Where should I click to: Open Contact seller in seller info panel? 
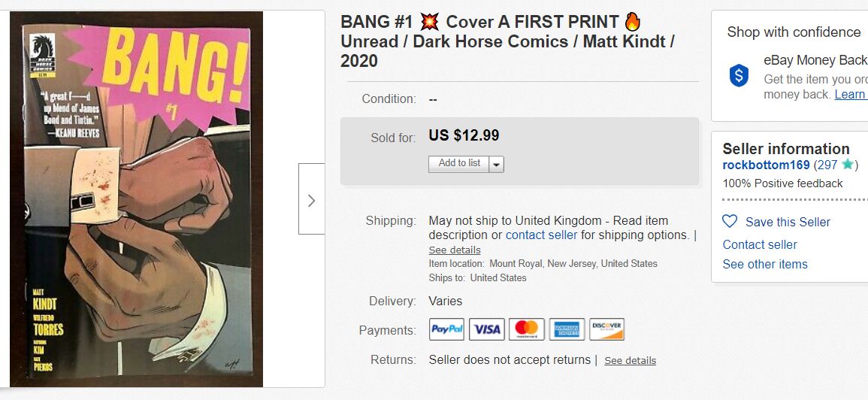click(x=760, y=244)
